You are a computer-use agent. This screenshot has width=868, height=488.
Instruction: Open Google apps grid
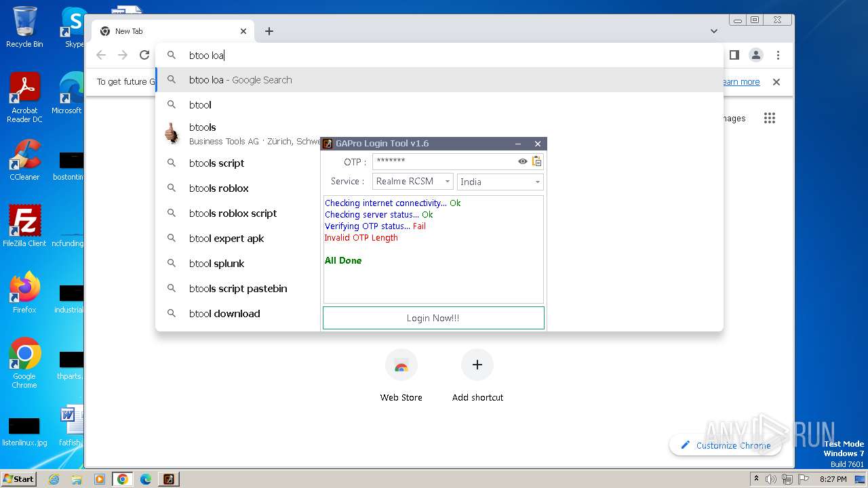[769, 119]
